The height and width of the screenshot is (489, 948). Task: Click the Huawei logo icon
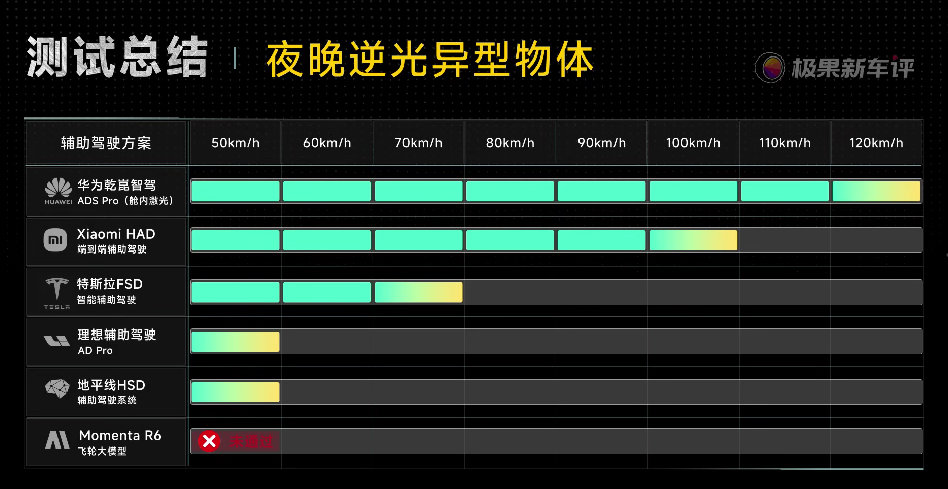(x=58, y=191)
